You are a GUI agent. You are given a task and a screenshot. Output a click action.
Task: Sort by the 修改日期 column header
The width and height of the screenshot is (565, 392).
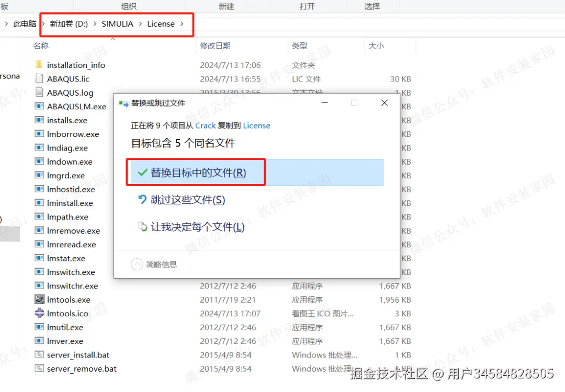[x=215, y=45]
